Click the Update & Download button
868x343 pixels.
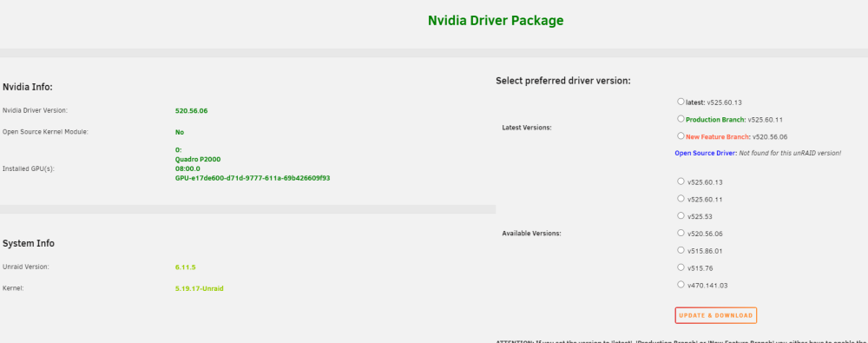pos(716,315)
